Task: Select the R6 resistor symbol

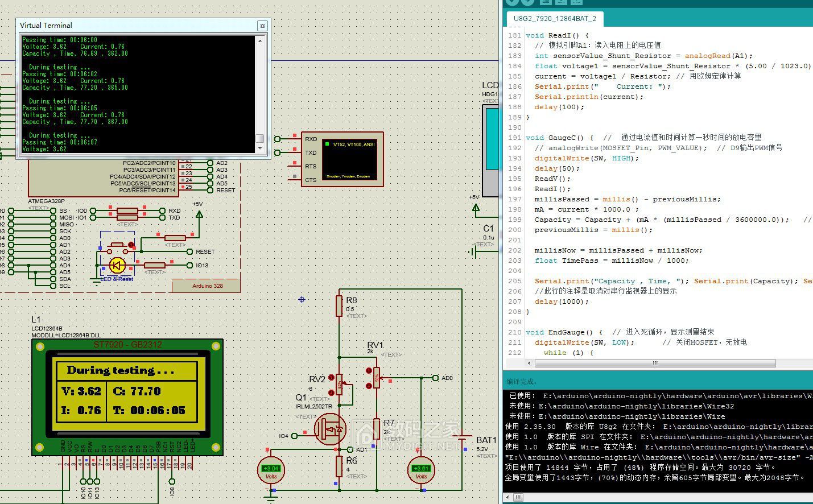Action: [339, 465]
